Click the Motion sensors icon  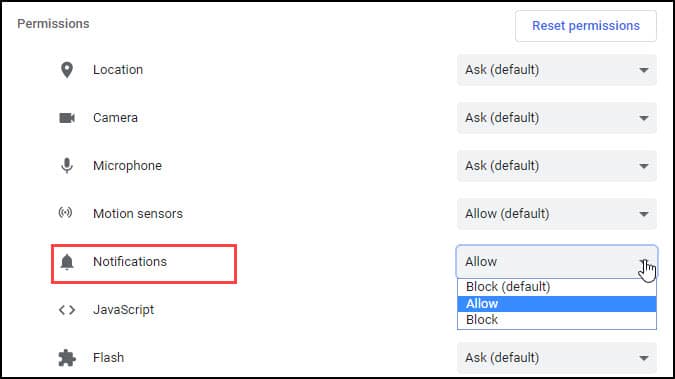pyautogui.click(x=65, y=212)
